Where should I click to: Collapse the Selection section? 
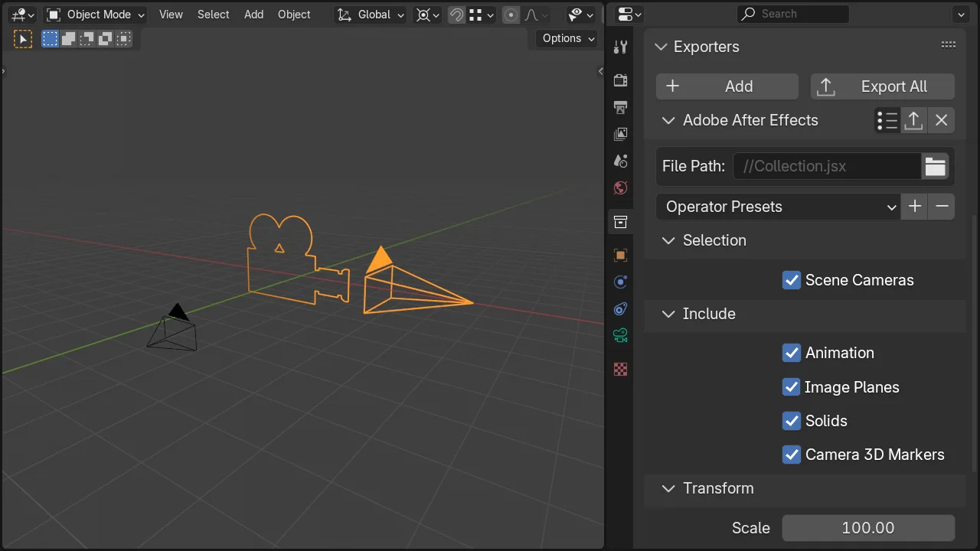668,240
